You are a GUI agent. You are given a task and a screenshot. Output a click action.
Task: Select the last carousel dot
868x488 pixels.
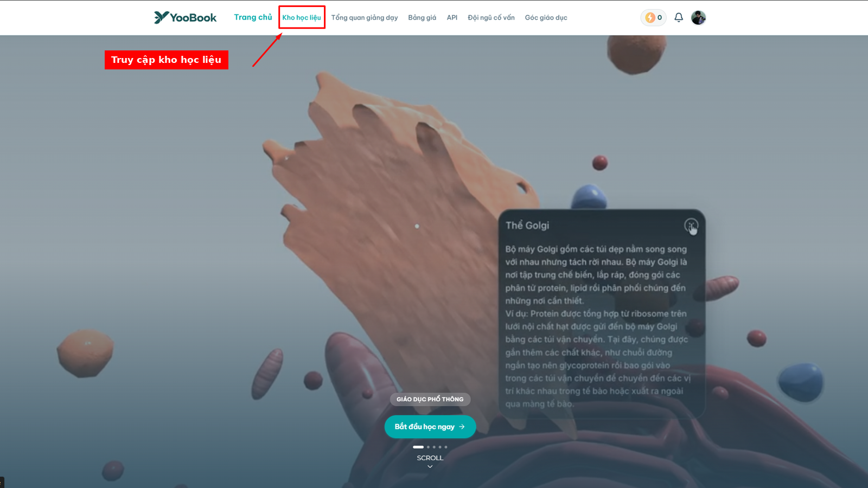point(446,447)
